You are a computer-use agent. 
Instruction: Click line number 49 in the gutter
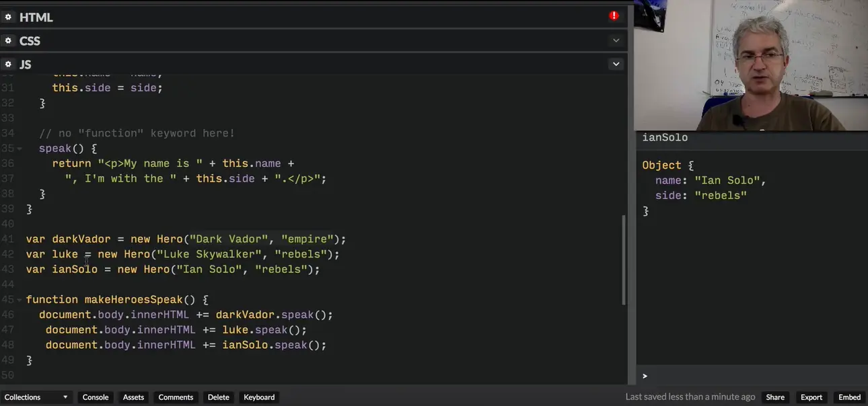click(x=7, y=360)
